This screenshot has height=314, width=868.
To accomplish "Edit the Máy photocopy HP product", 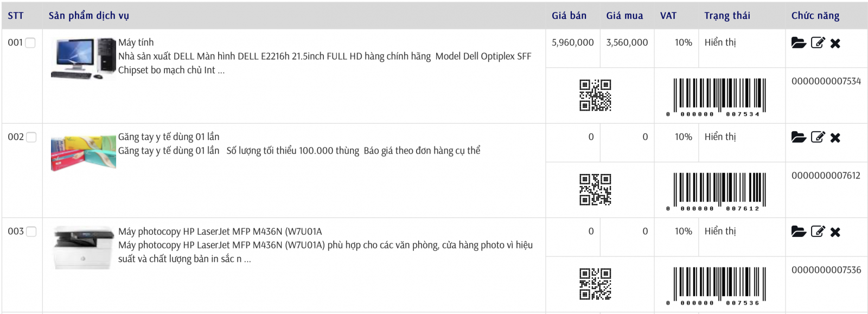I will tap(818, 232).
